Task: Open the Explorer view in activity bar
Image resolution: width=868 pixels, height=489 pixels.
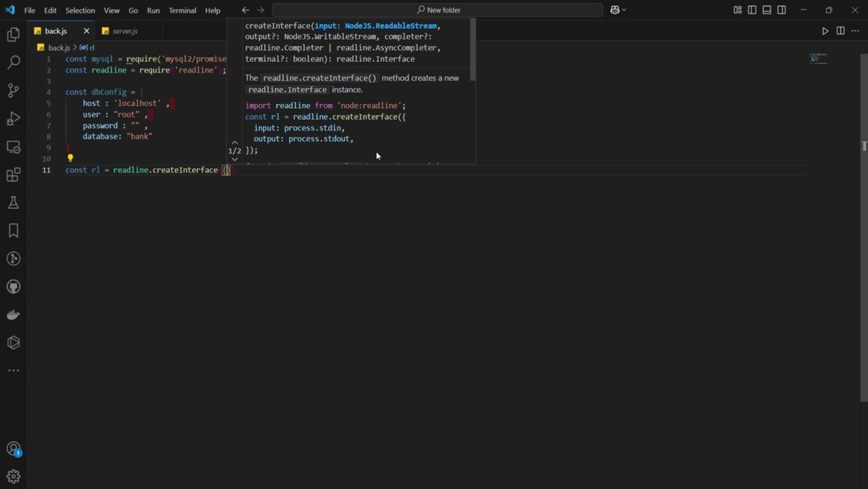Action: pyautogui.click(x=13, y=35)
